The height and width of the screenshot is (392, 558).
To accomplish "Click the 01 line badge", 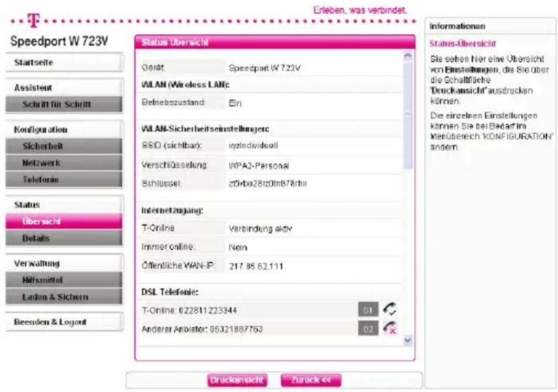I will click(368, 310).
